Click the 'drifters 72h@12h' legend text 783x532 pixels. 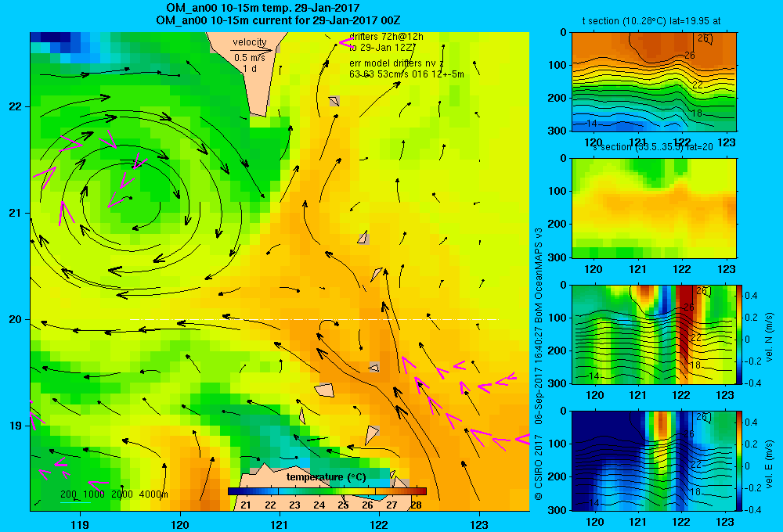386,37
